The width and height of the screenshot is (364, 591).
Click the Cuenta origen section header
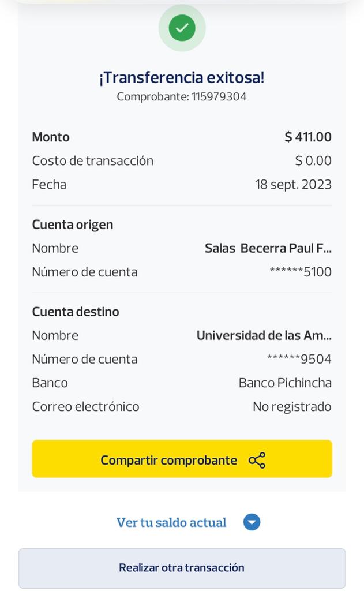point(73,225)
